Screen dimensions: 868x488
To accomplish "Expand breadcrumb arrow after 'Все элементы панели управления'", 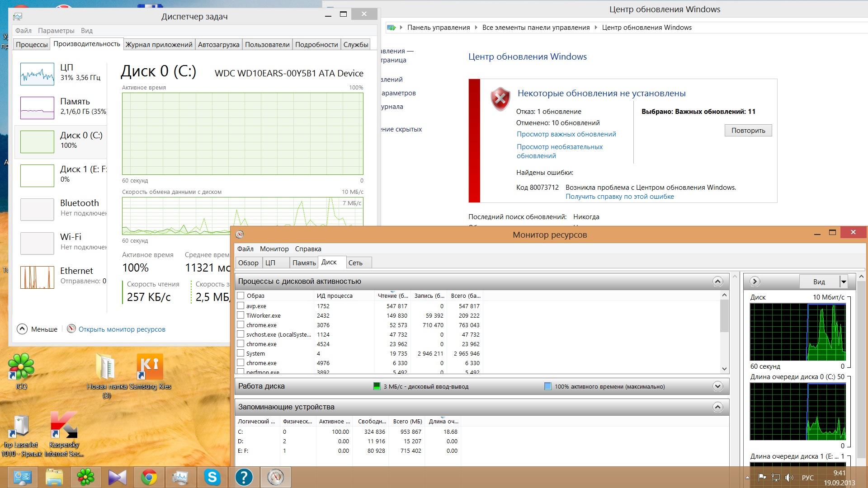I will 596,28.
